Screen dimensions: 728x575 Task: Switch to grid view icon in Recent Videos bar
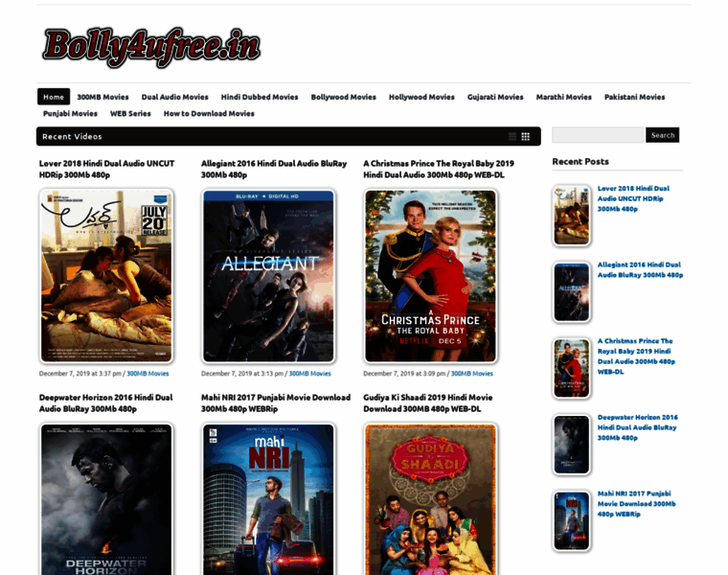tap(526, 136)
